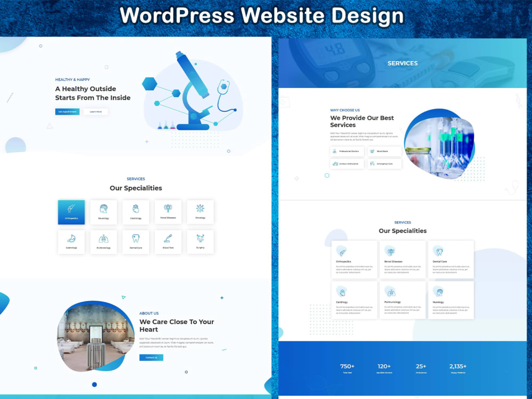Click the 2,135+ Happy Patients counter
Screen dimensions: 532x399
pyautogui.click(x=458, y=366)
